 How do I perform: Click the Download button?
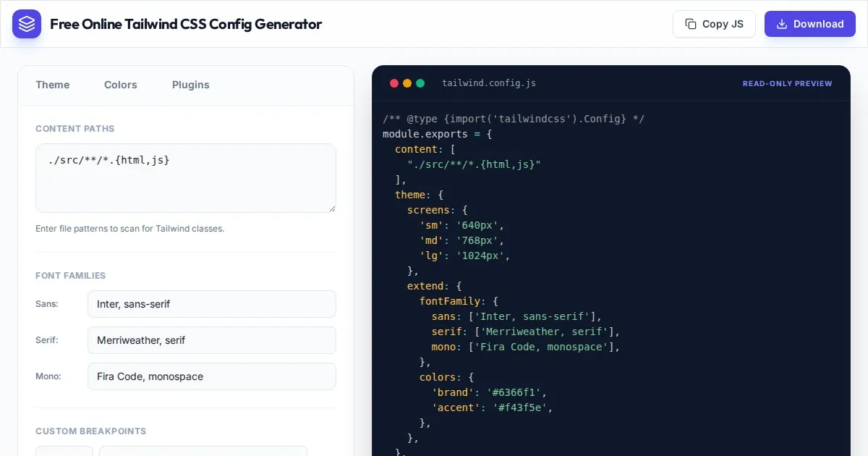point(809,24)
